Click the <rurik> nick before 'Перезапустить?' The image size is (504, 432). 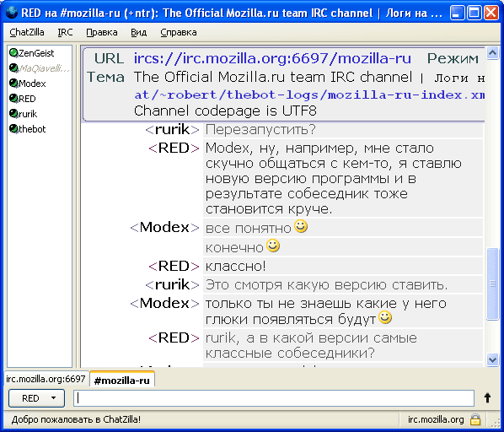(x=172, y=129)
